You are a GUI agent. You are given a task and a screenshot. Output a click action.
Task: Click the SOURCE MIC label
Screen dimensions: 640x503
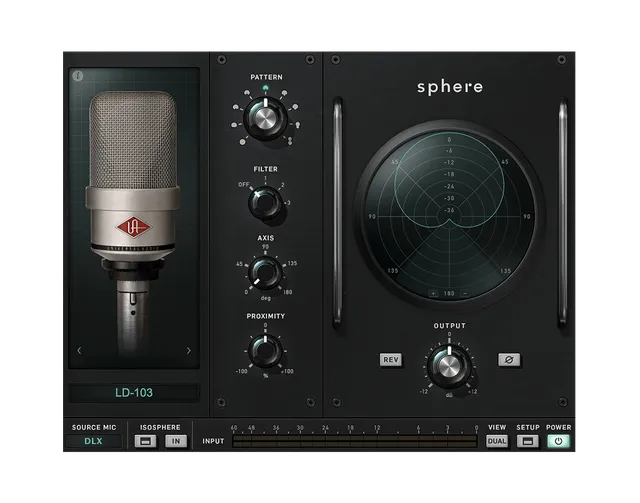tap(94, 427)
